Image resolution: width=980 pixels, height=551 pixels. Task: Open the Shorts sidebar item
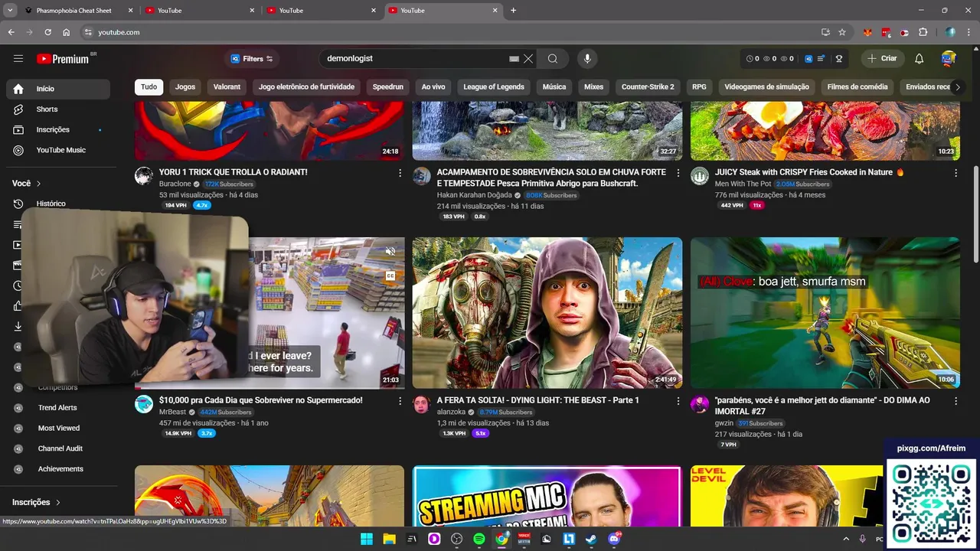point(58,109)
